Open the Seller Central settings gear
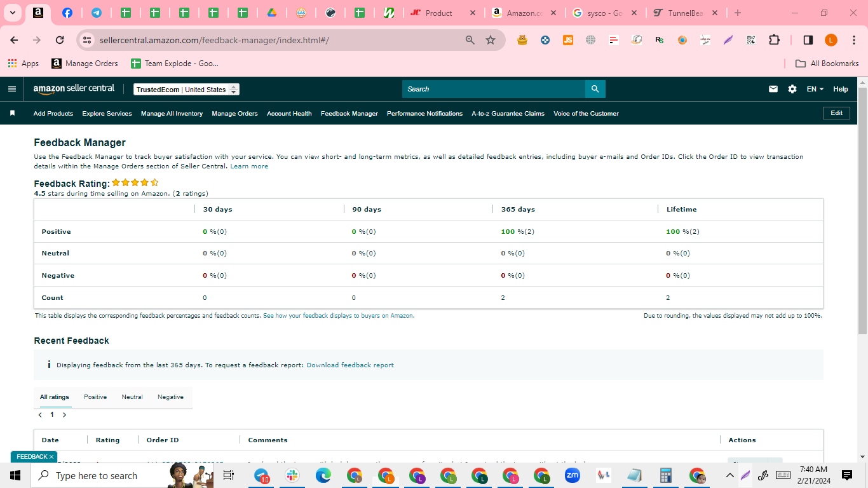The height and width of the screenshot is (488, 868). click(792, 89)
